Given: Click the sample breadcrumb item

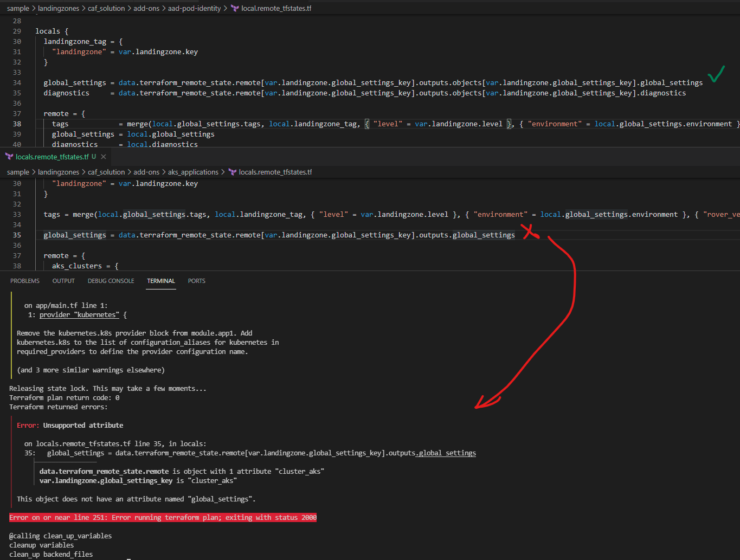Looking at the screenshot, I should [18, 8].
